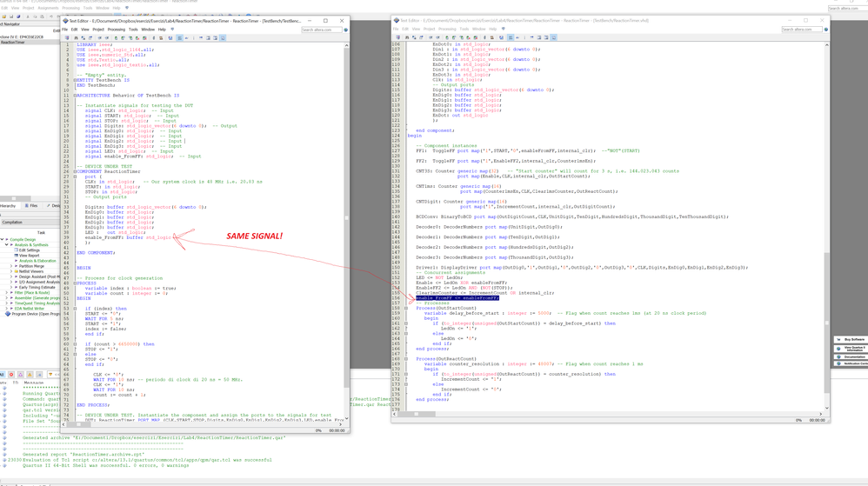Screen dimensions: 868x486
Task: Switch to the Files tab in Project Navigator
Action: pyautogui.click(x=31, y=206)
